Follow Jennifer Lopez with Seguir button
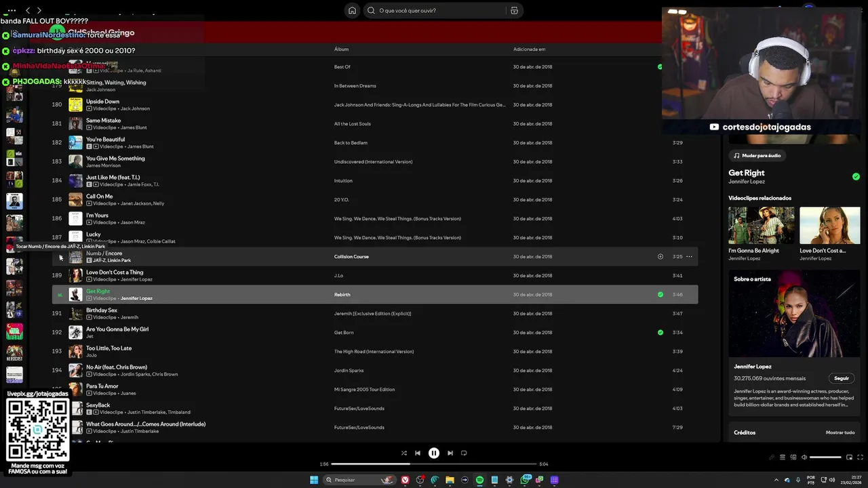The width and height of the screenshot is (868, 488). (842, 378)
